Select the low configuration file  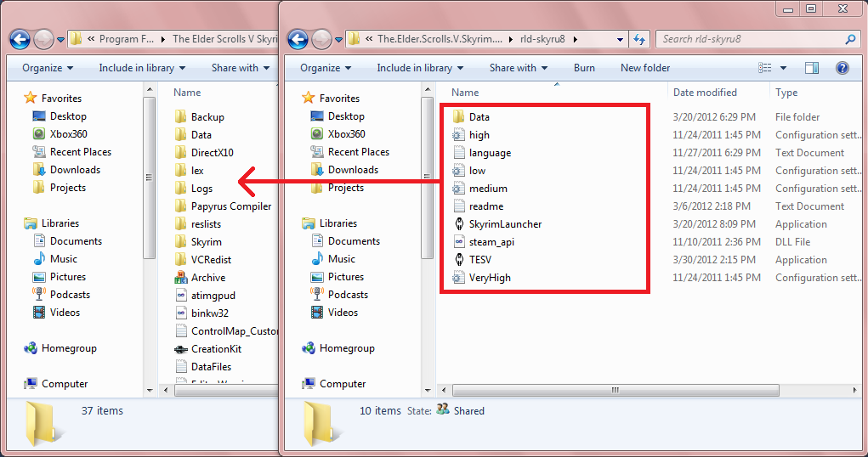point(477,171)
